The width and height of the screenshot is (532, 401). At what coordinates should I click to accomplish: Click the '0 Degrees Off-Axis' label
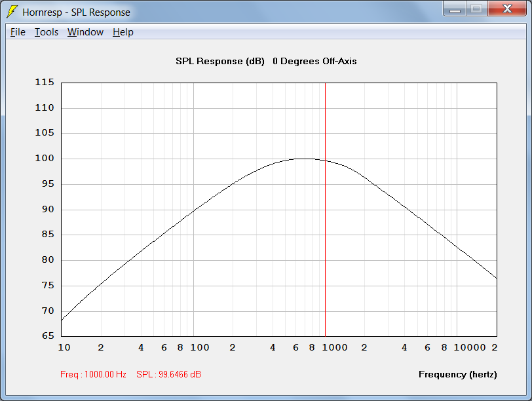pos(314,62)
